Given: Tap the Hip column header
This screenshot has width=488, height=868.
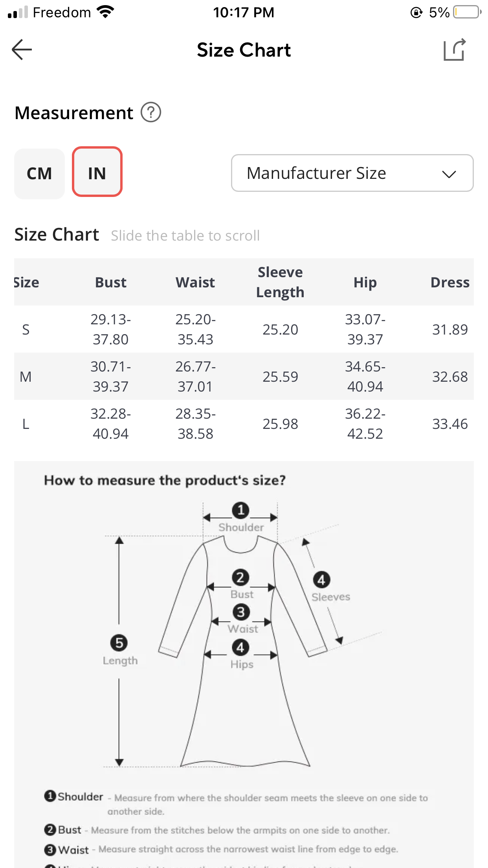Looking at the screenshot, I should point(365,282).
